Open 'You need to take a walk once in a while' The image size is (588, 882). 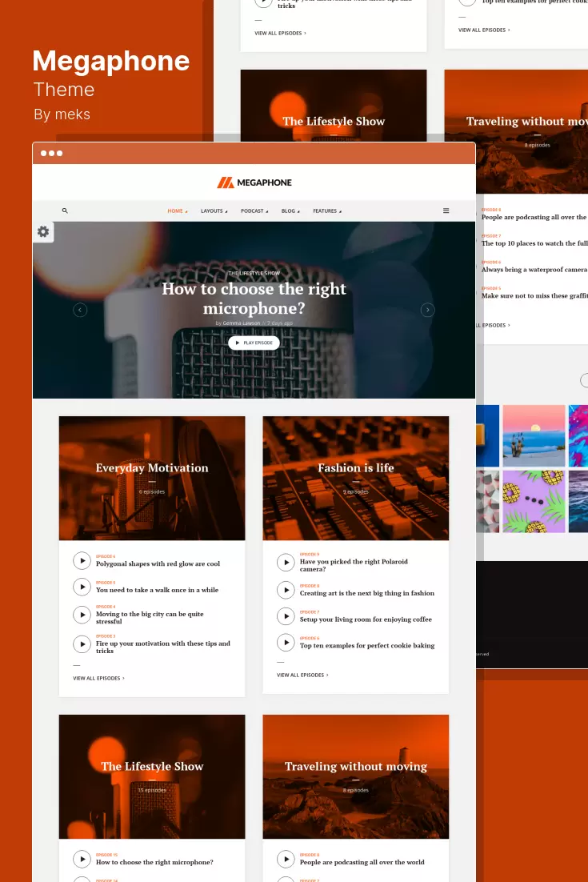[157, 590]
